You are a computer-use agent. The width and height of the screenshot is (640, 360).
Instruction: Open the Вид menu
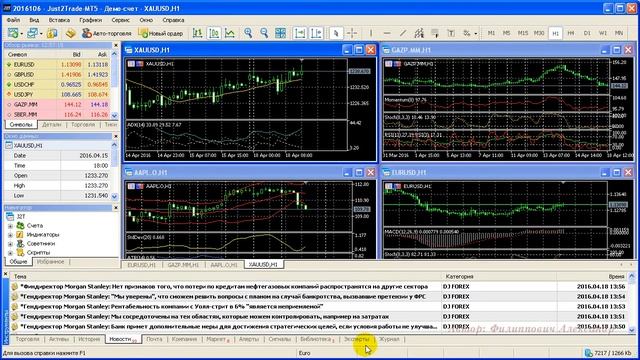click(34, 20)
